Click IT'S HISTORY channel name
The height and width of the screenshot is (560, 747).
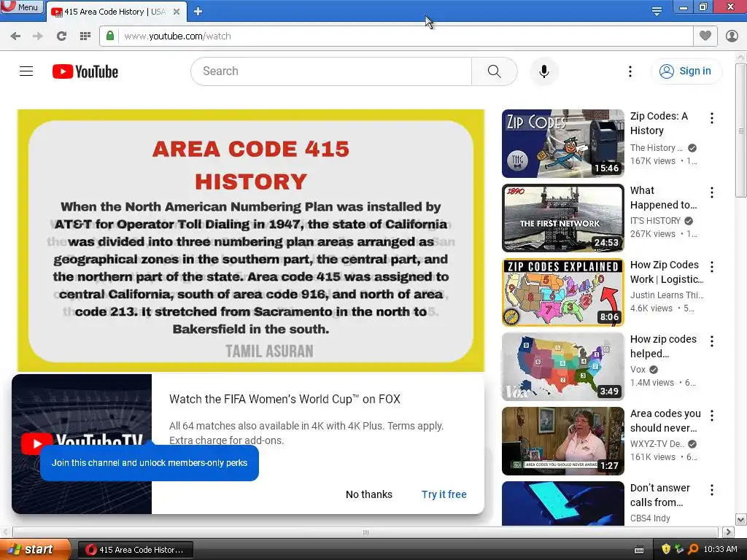[655, 221]
